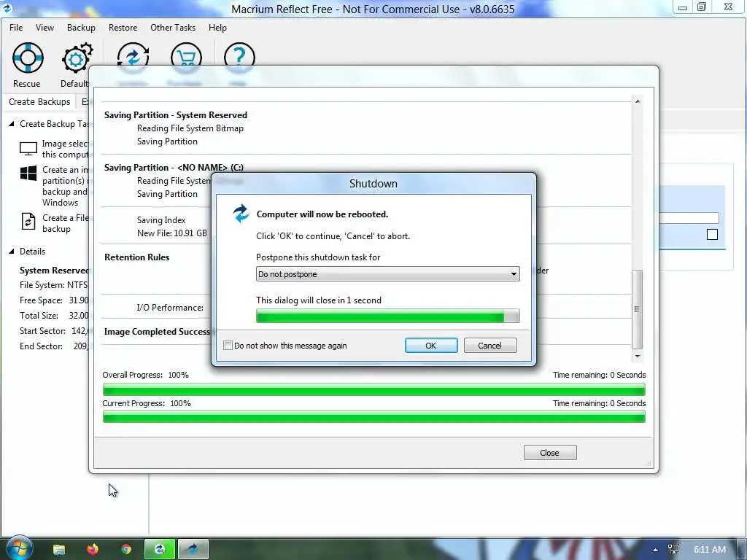The image size is (747, 560).
Task: Show hidden system tray icons
Action: click(x=656, y=550)
